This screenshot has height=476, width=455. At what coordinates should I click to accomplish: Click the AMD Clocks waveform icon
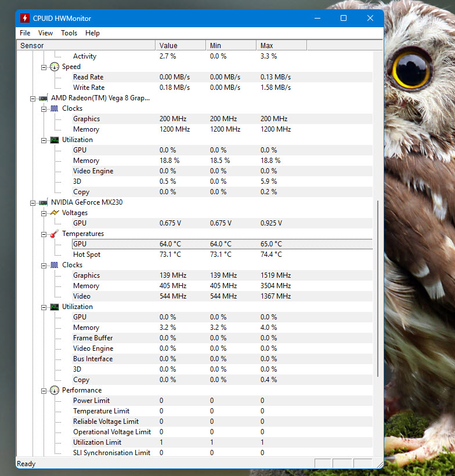tap(55, 108)
